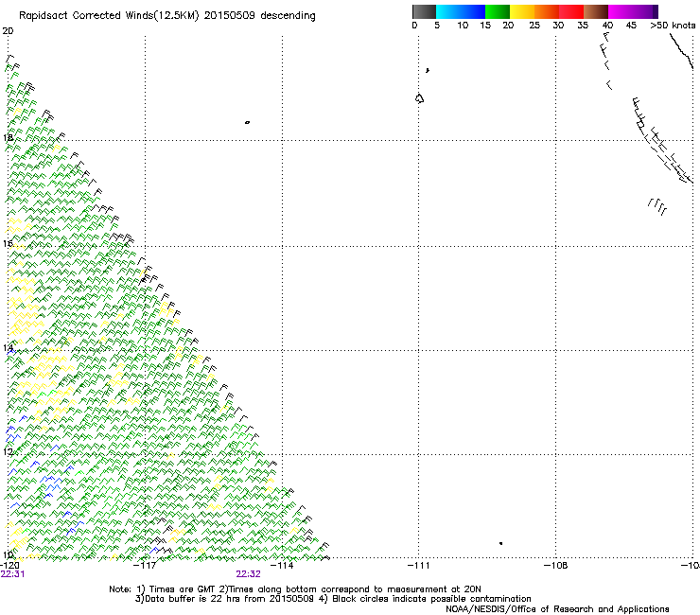
Task: Click the legend label '45'
Action: [631, 26]
